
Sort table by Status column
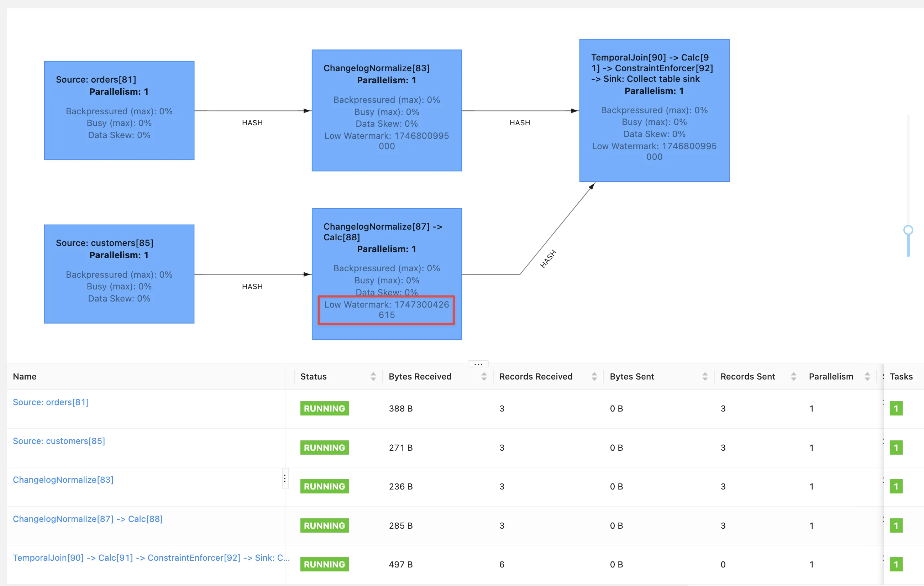(x=373, y=376)
